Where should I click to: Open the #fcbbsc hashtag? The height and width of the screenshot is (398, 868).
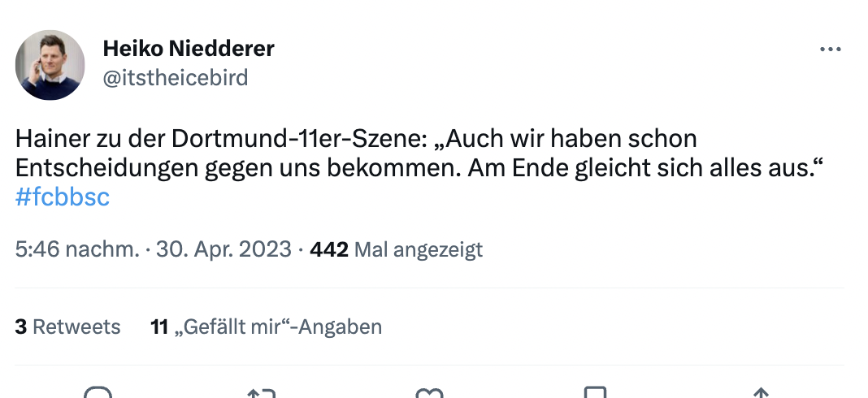pos(63,197)
